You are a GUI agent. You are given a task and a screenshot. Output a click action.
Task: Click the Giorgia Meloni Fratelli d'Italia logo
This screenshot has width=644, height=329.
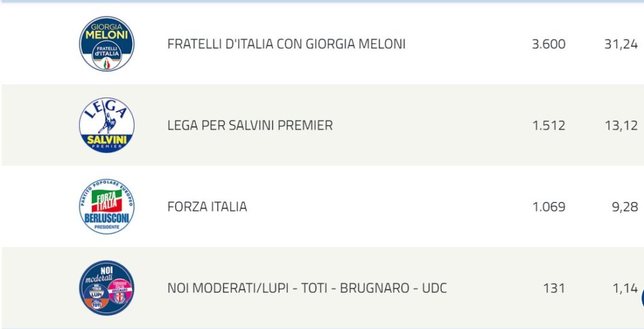106,44
